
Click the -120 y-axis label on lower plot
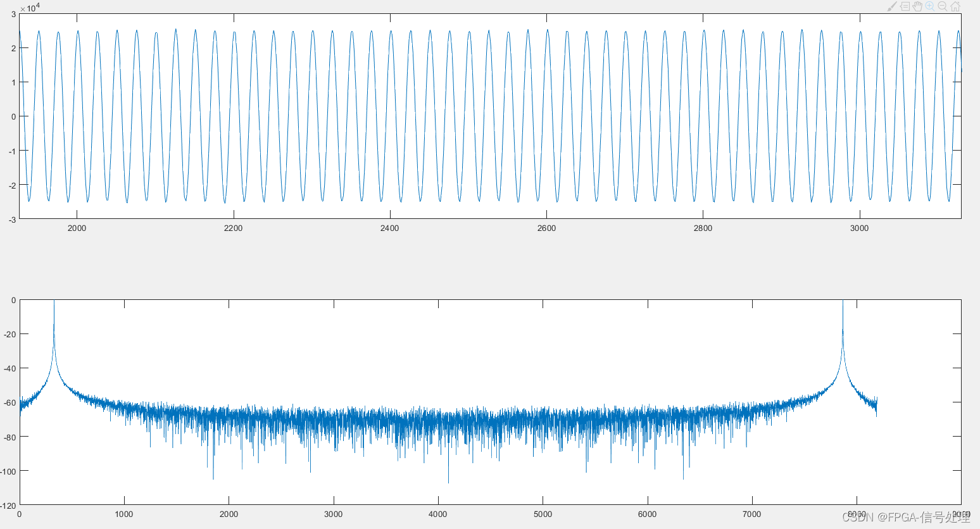(8, 506)
